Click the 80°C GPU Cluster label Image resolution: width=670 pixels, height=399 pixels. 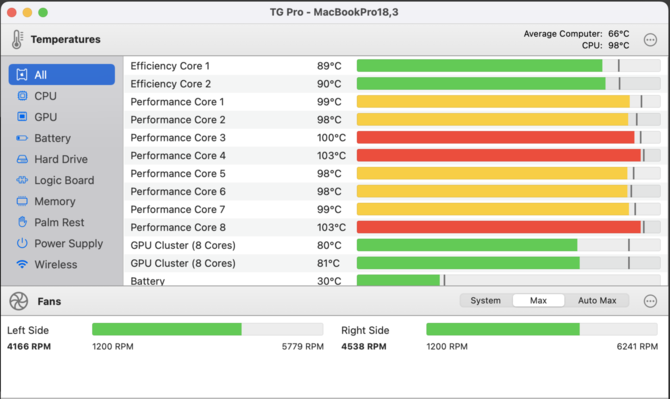pyautogui.click(x=183, y=245)
